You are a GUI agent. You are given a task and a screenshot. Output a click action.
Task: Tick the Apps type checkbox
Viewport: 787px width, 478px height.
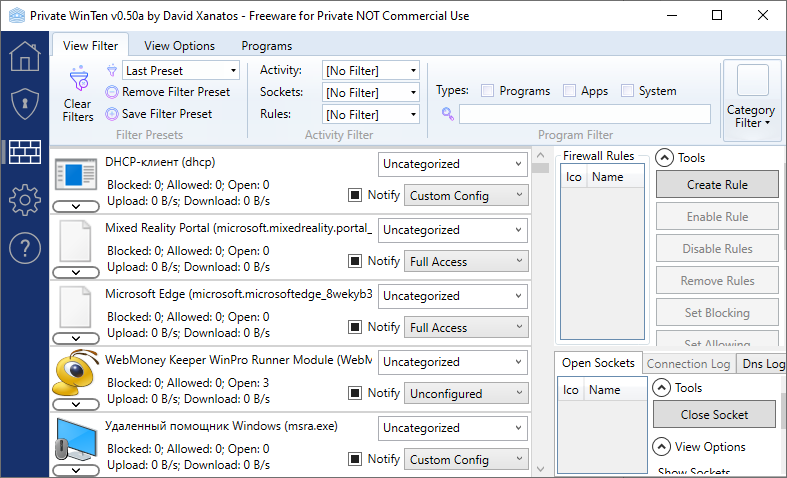pyautogui.click(x=569, y=90)
